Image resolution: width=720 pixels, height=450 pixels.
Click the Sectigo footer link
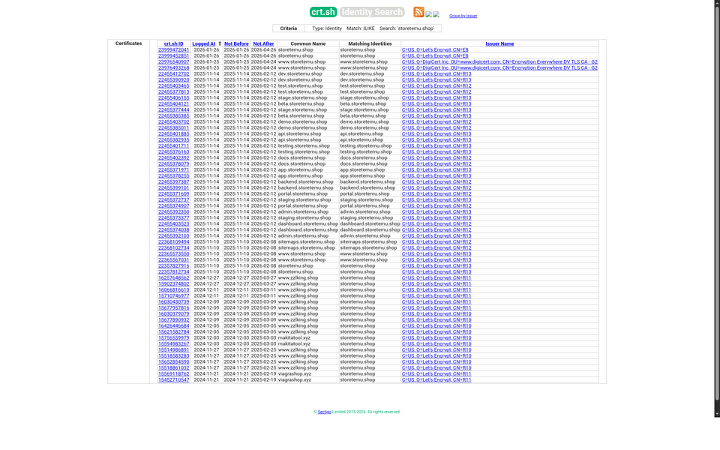[322, 411]
